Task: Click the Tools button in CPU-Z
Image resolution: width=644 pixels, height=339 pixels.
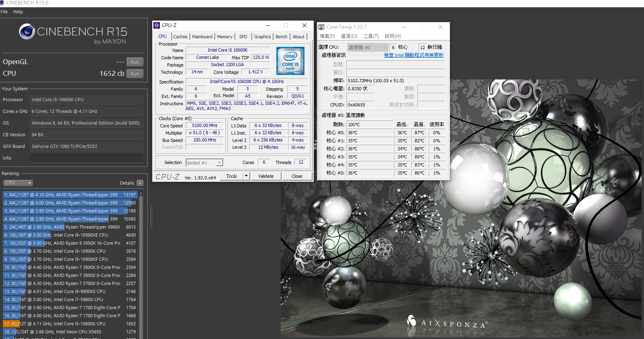Action: tap(232, 176)
